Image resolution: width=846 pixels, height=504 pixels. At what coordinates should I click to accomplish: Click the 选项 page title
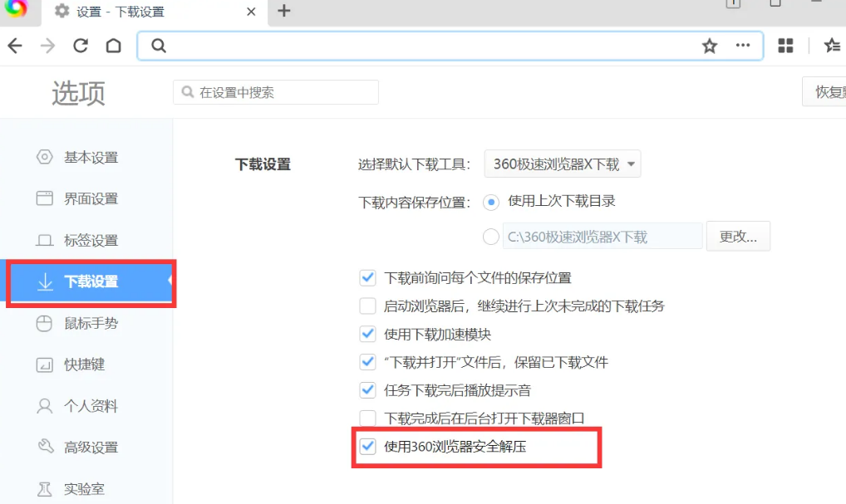[78, 93]
